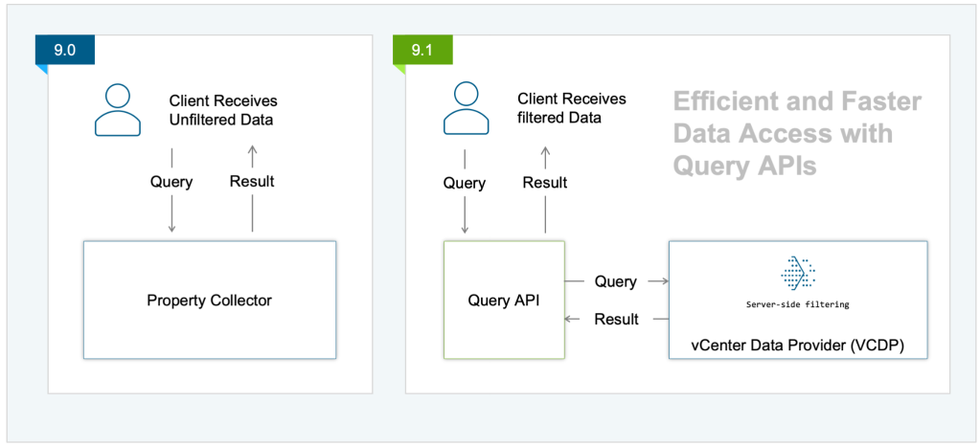Click the server-side filtering funnel icon
The width and height of the screenshot is (980, 446).
coord(798,274)
